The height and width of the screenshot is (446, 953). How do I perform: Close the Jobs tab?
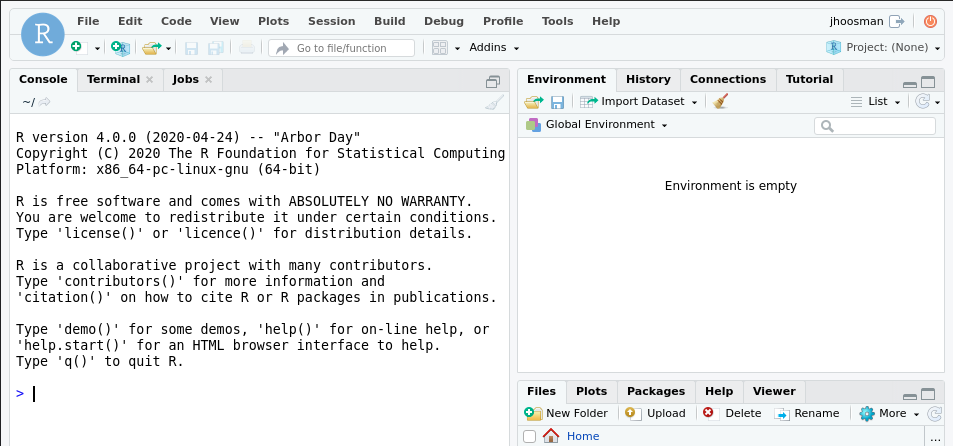(x=208, y=80)
